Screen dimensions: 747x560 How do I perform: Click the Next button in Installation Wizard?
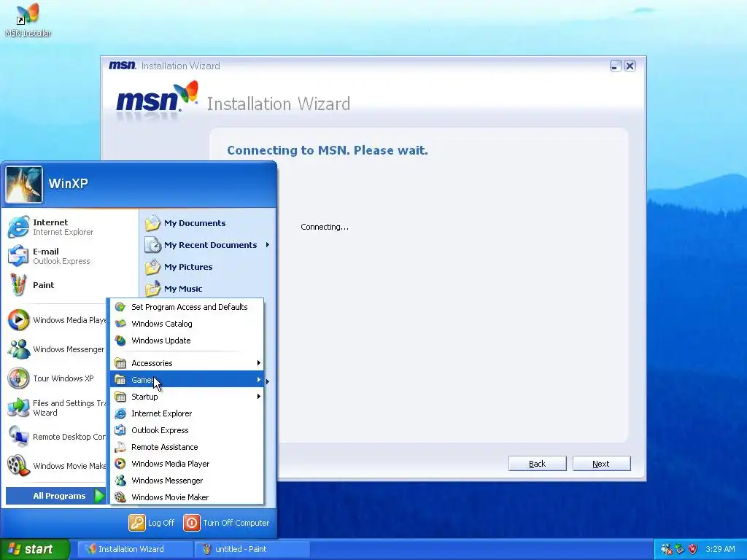[601, 464]
